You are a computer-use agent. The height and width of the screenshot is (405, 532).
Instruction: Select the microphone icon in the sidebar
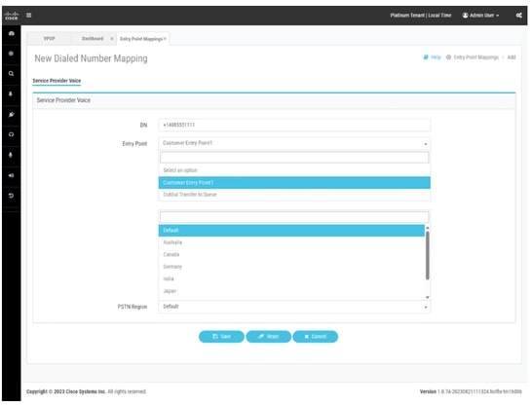click(11, 155)
